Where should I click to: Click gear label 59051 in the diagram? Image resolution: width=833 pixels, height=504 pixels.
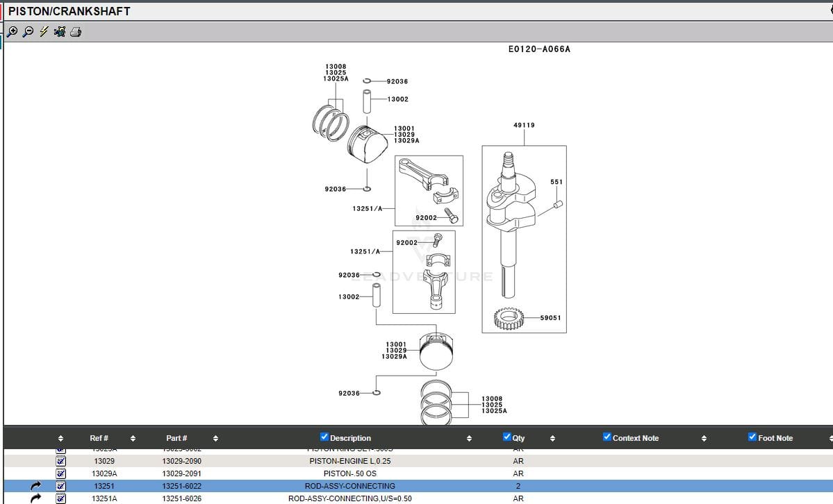(x=550, y=318)
